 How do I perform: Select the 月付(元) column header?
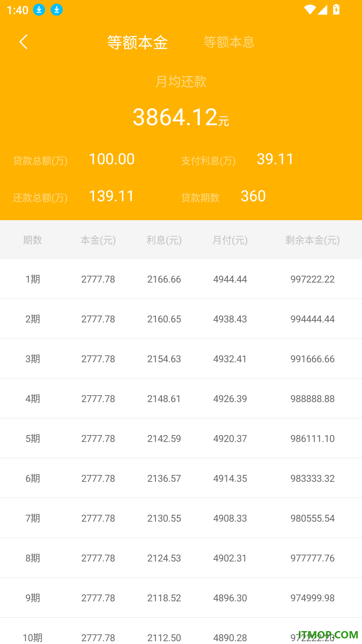230,240
